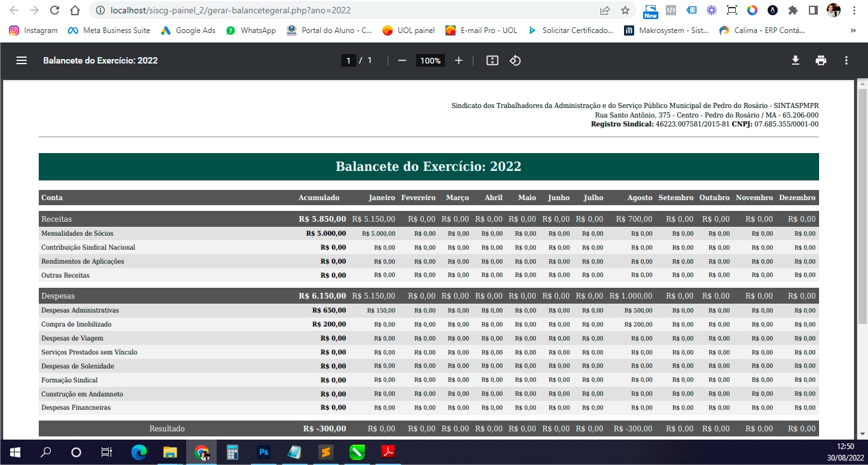868x465 pixels.
Task: Open Microsoft Edge from the taskbar
Action: pos(139,452)
